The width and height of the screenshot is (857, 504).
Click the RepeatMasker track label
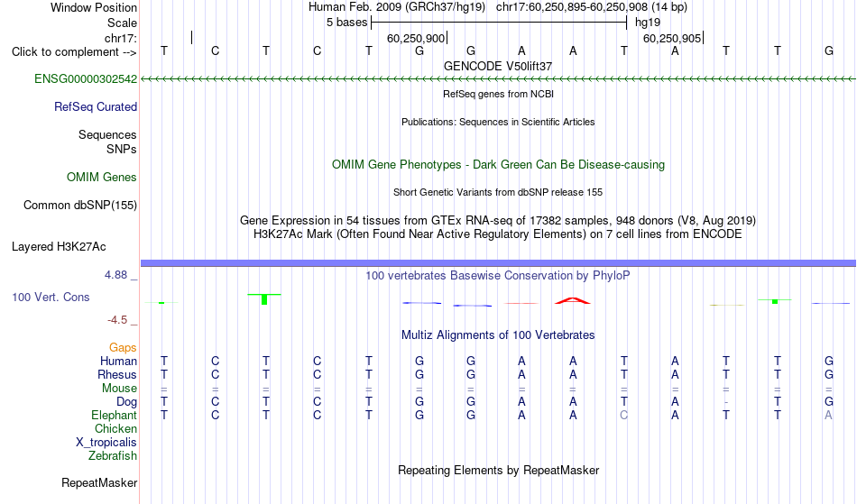tap(99, 483)
